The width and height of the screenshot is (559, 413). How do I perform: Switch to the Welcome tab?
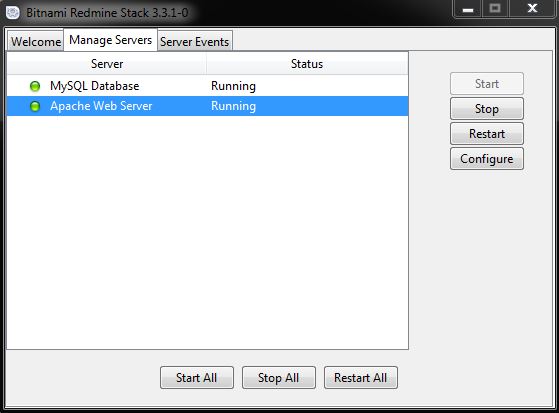tap(36, 41)
